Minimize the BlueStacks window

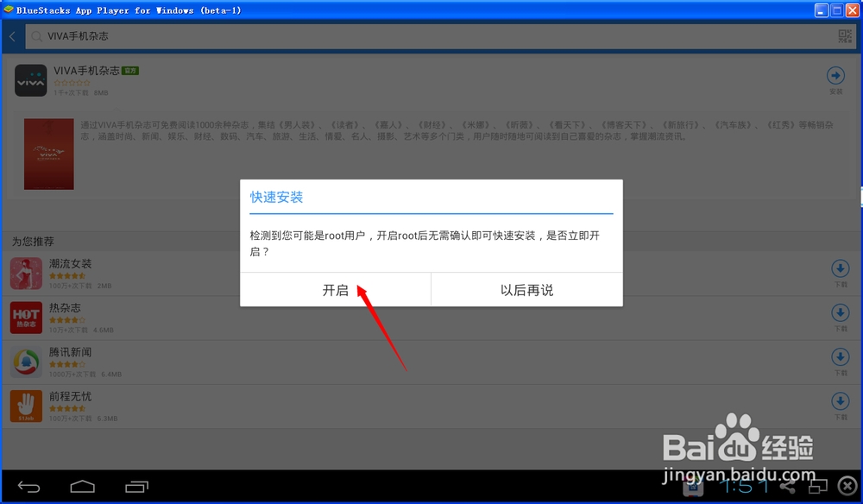[x=822, y=9]
